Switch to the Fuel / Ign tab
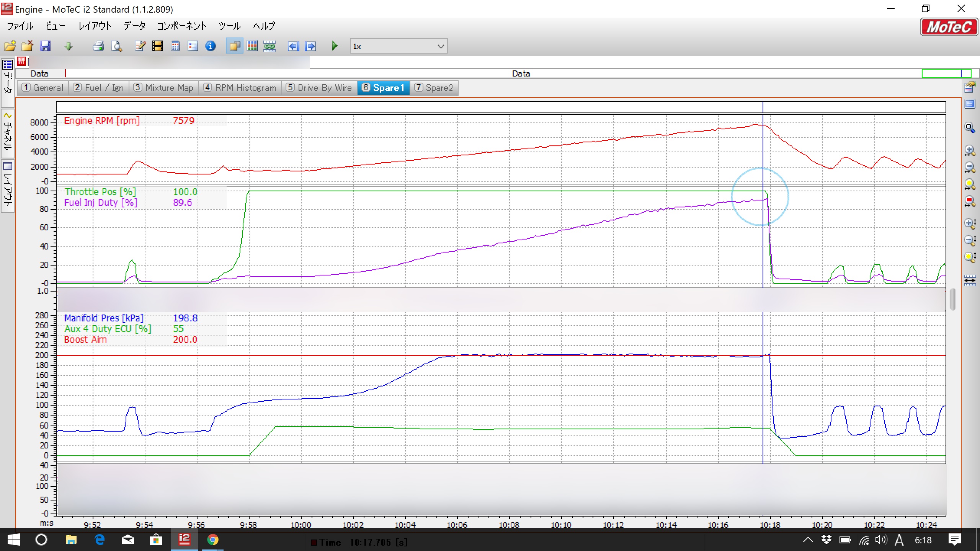 pos(98,88)
